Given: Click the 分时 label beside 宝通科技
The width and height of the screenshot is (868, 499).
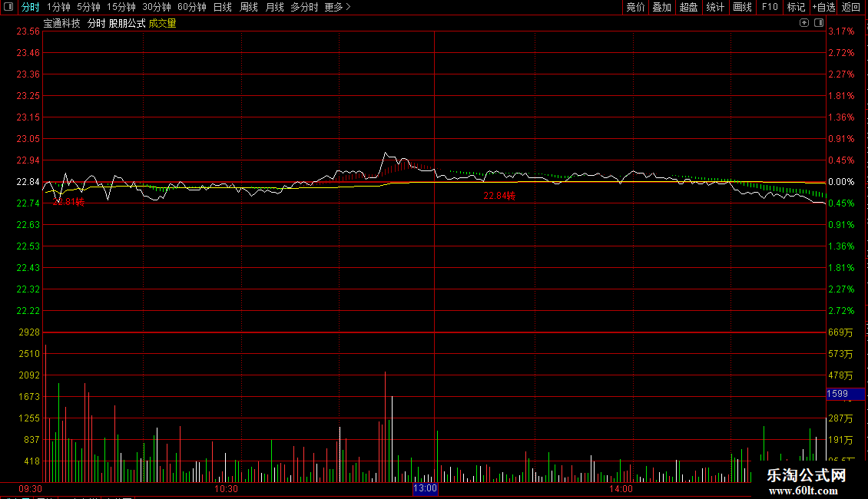Looking at the screenshot, I should click(x=96, y=23).
